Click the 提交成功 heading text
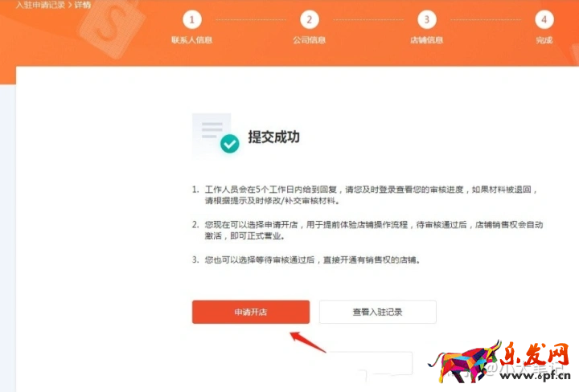The image size is (579, 392). click(x=273, y=137)
